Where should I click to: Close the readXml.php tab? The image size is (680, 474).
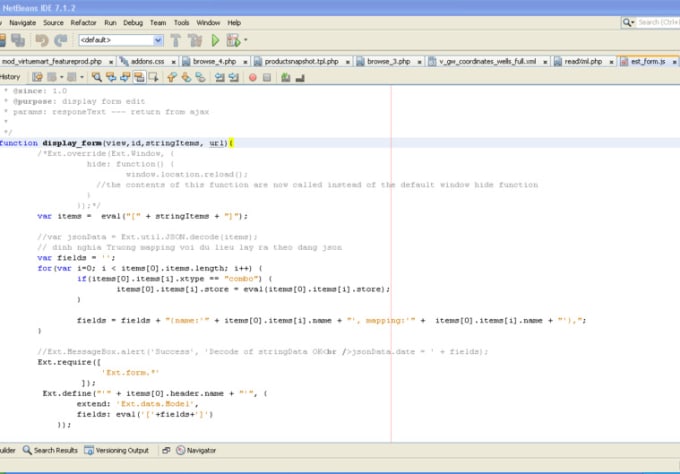point(611,62)
